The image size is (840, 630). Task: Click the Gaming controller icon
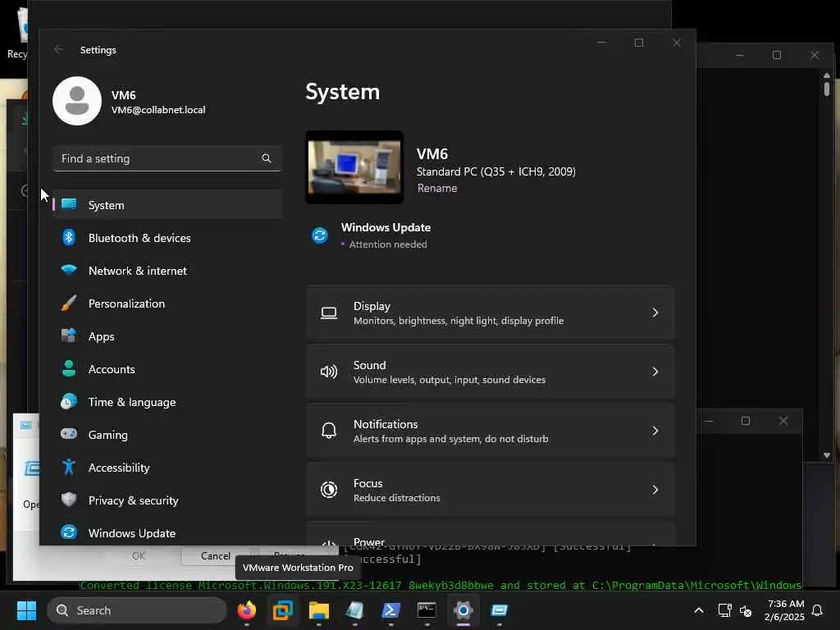(x=69, y=434)
